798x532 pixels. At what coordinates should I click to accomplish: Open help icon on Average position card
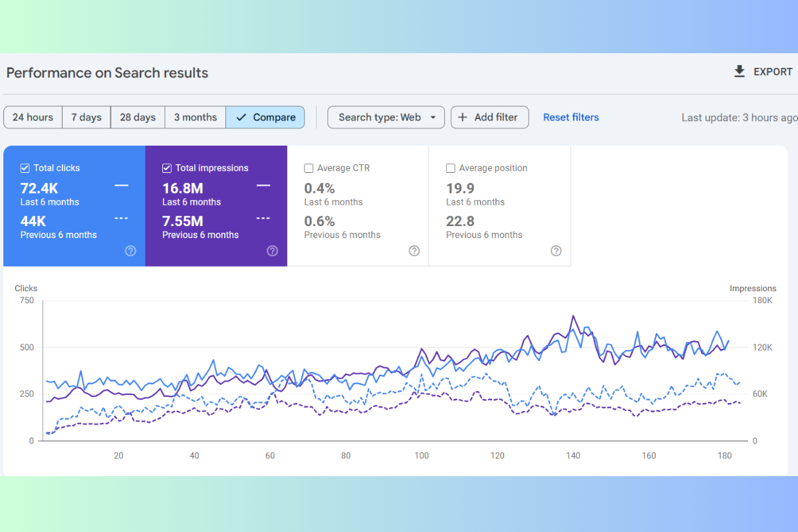556,251
